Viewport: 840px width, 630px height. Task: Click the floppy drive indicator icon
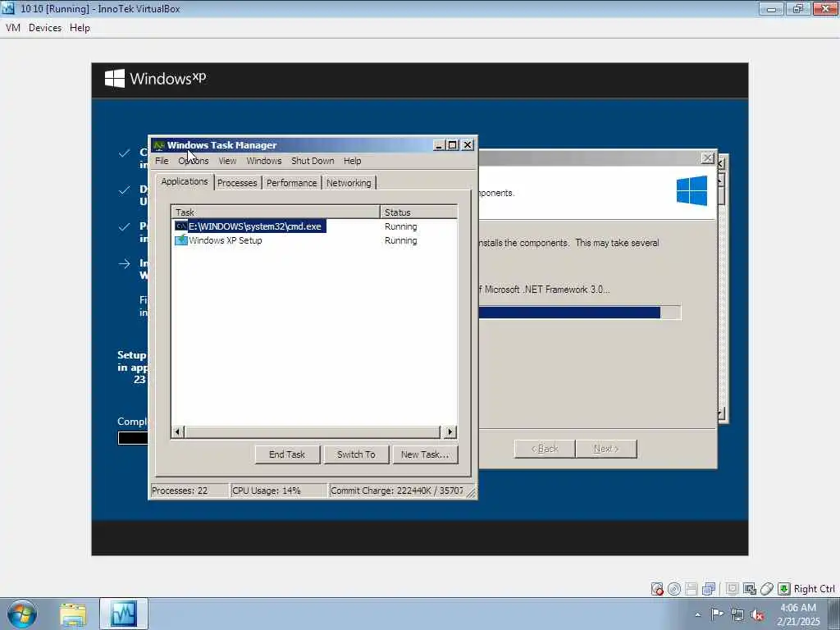pyautogui.click(x=691, y=589)
